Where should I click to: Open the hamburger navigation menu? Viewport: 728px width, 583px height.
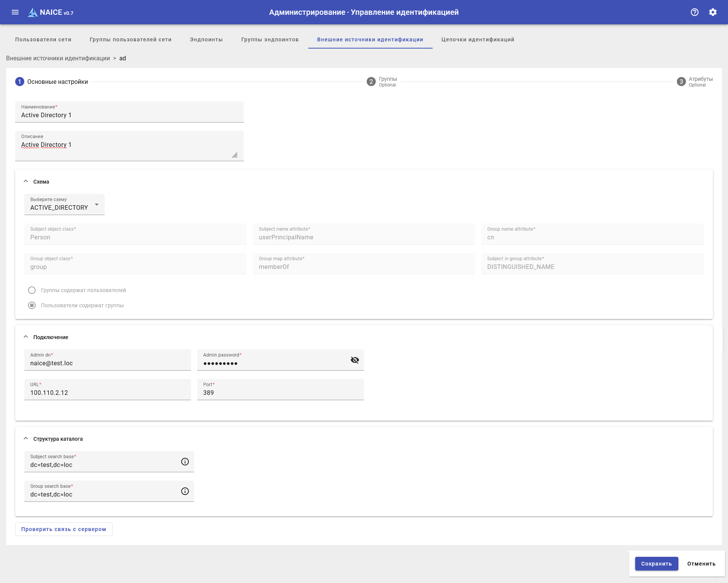coord(15,12)
